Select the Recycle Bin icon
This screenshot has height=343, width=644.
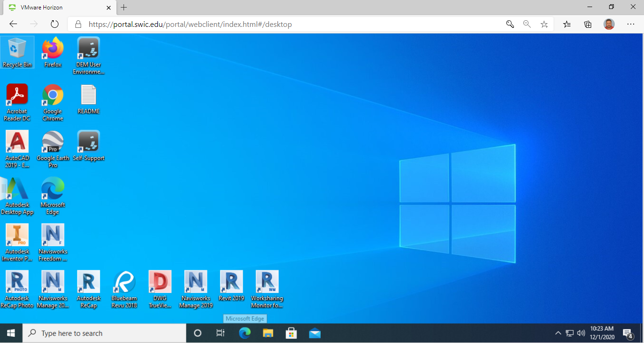17,49
